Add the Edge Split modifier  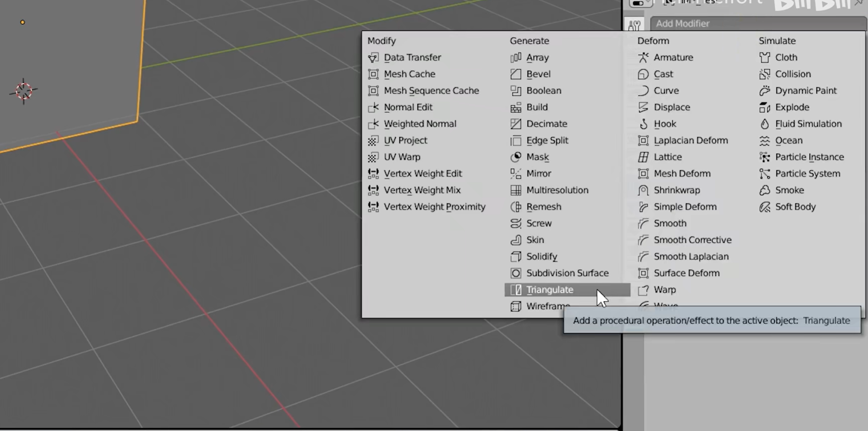pos(547,140)
